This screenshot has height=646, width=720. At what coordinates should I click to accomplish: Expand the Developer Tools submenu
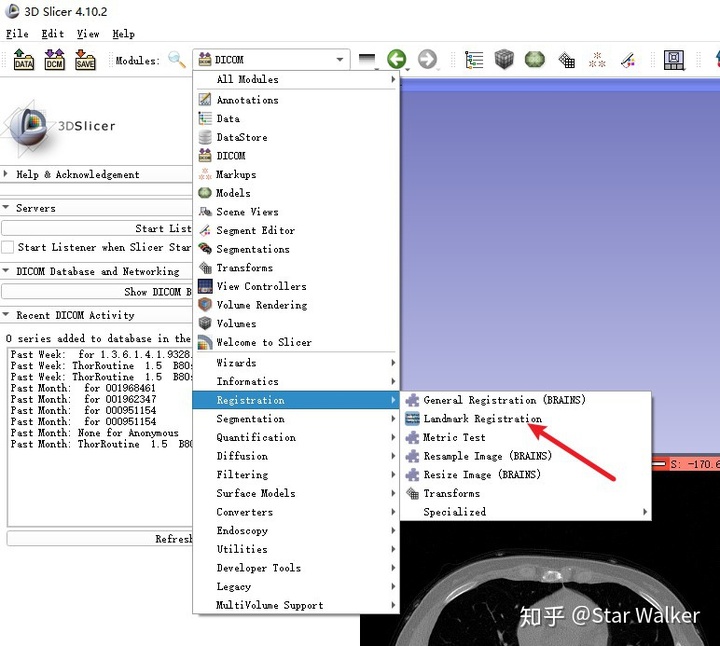[x=296, y=568]
